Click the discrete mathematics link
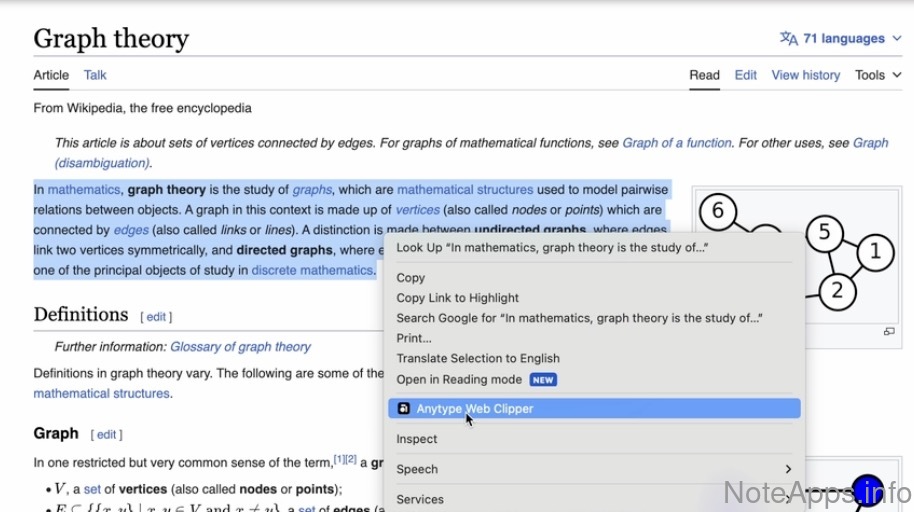 coord(312,270)
